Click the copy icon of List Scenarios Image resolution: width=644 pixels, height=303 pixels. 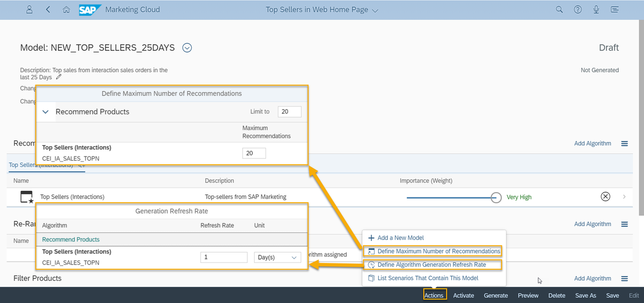coord(371,278)
